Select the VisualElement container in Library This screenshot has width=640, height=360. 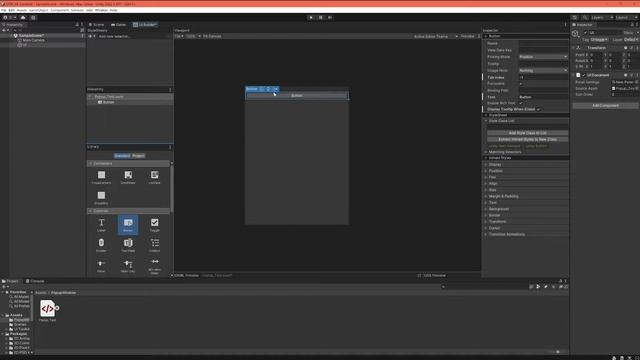(x=101, y=177)
